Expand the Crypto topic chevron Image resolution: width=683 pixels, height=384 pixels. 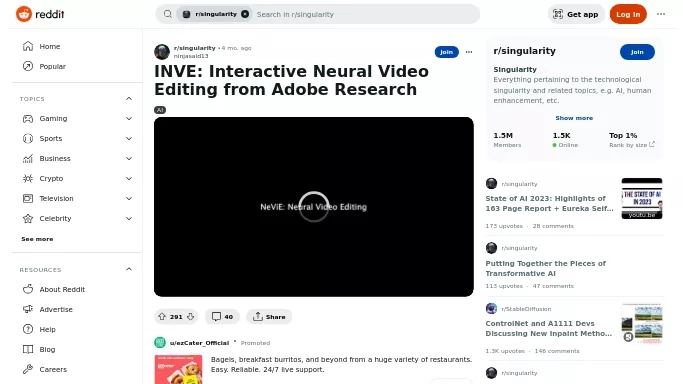[129, 179]
